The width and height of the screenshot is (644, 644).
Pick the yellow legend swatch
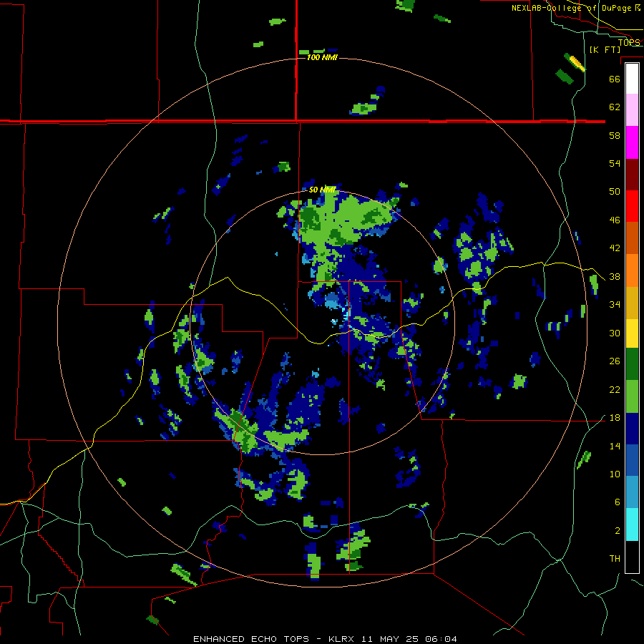tap(632, 333)
